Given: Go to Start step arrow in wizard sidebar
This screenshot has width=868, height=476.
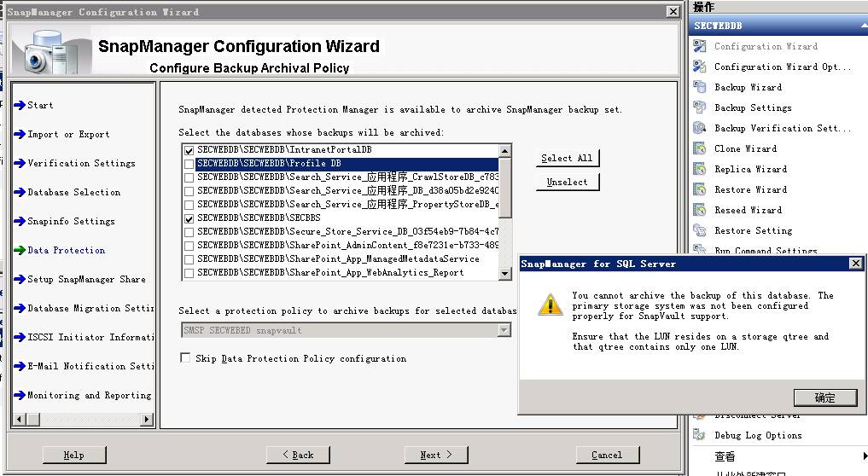Looking at the screenshot, I should pyautogui.click(x=20, y=105).
